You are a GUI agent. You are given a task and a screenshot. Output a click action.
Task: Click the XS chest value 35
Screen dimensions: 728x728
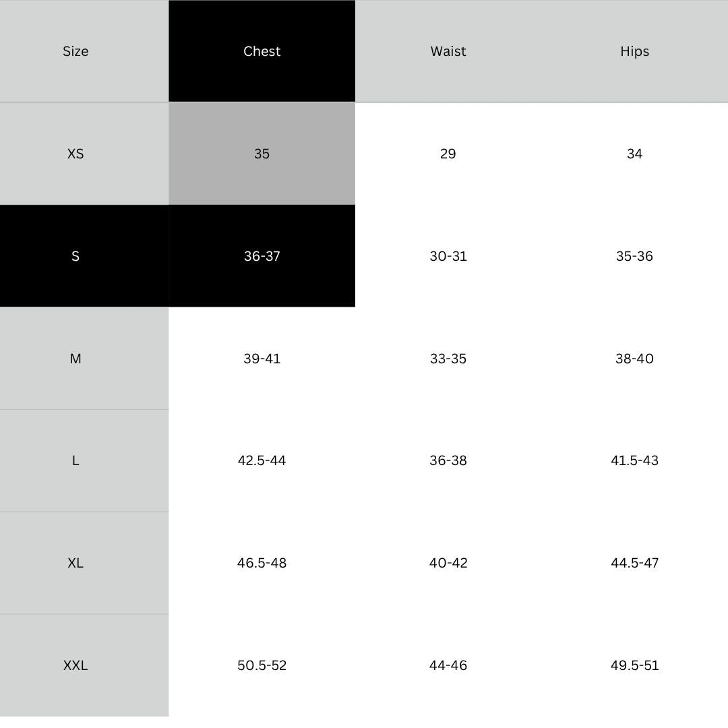coord(262,154)
